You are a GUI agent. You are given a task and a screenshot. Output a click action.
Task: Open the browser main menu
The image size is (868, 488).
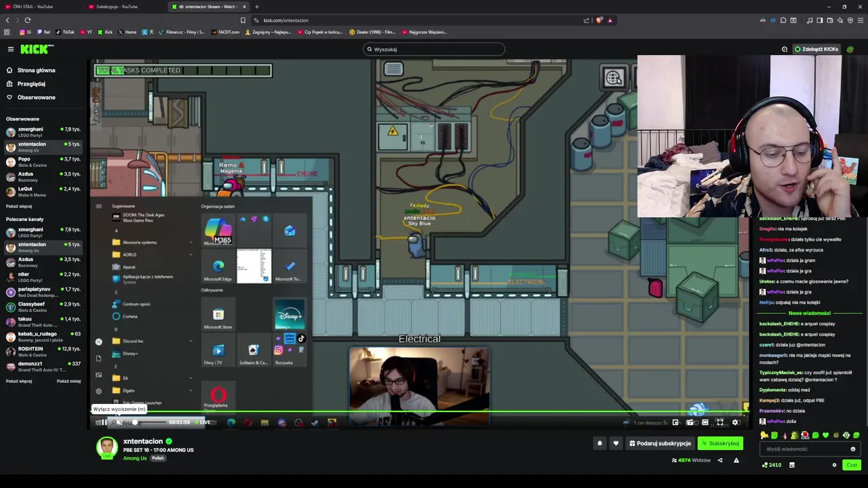(x=860, y=20)
